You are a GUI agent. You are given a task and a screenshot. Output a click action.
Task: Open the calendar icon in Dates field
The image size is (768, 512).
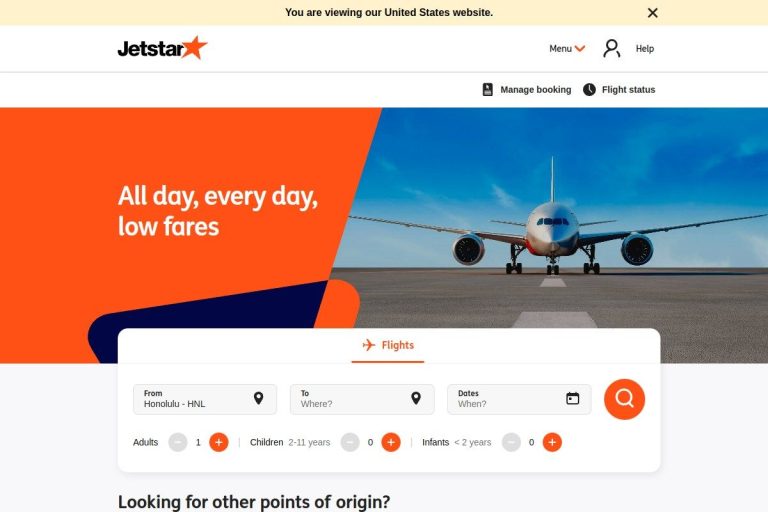pos(573,398)
